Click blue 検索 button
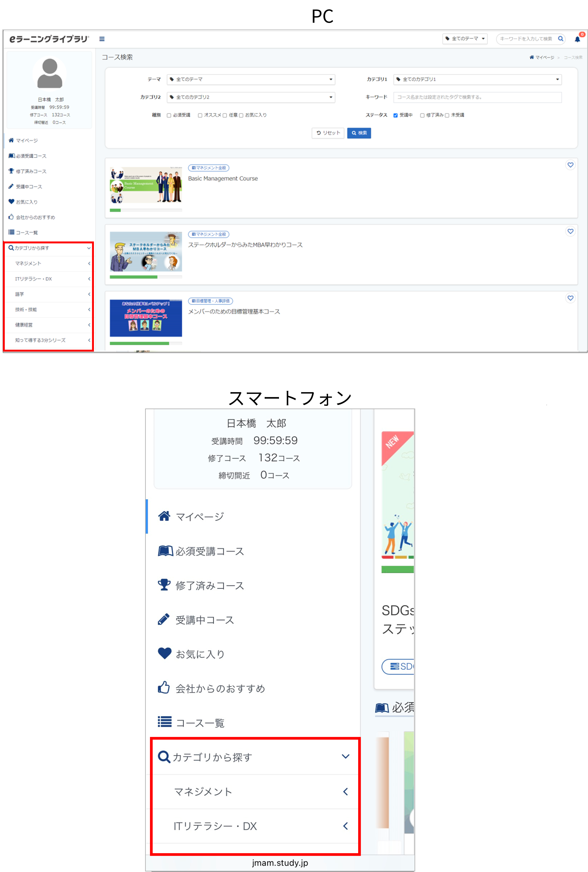This screenshot has width=588, height=872. (359, 133)
